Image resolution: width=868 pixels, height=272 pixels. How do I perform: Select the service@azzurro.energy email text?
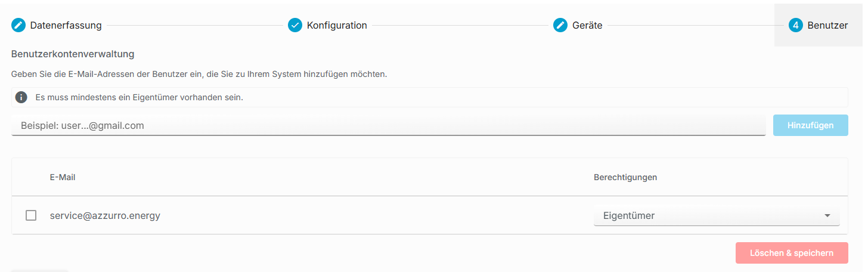tap(105, 215)
